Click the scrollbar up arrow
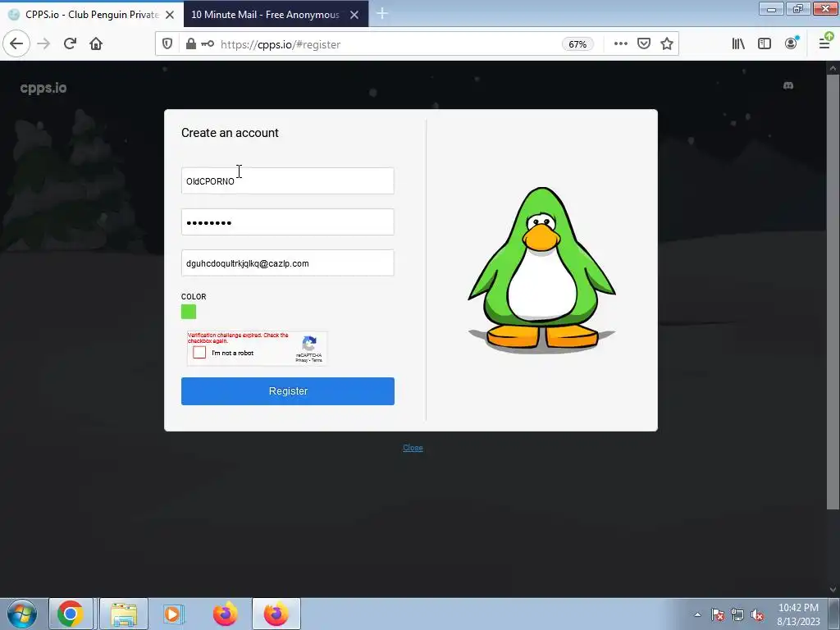Viewport: 840px width, 630px height. pyautogui.click(x=833, y=68)
